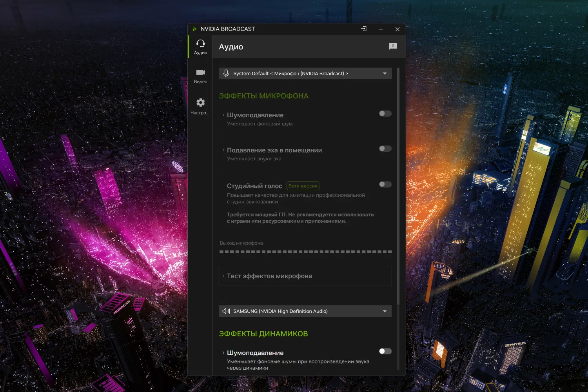Click the microphone icon in device selector
588x392 pixels.
coord(226,73)
